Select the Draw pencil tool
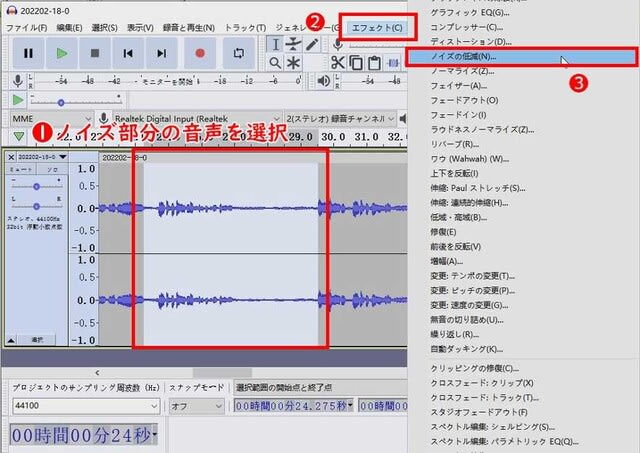This screenshot has width=640, height=453. (x=312, y=44)
